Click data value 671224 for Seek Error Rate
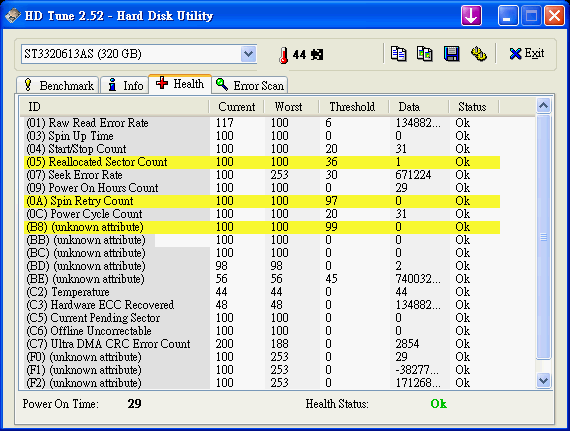Viewport: 570px width, 431px height. coord(413,175)
